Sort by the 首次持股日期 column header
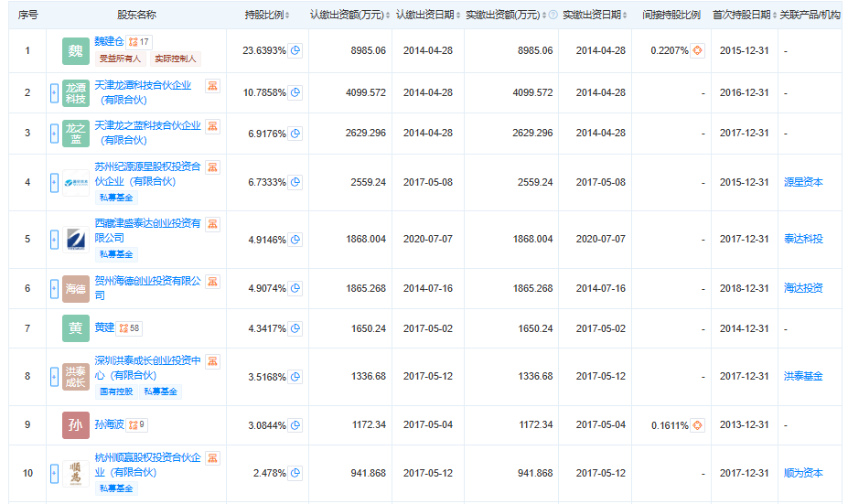 [743, 16]
